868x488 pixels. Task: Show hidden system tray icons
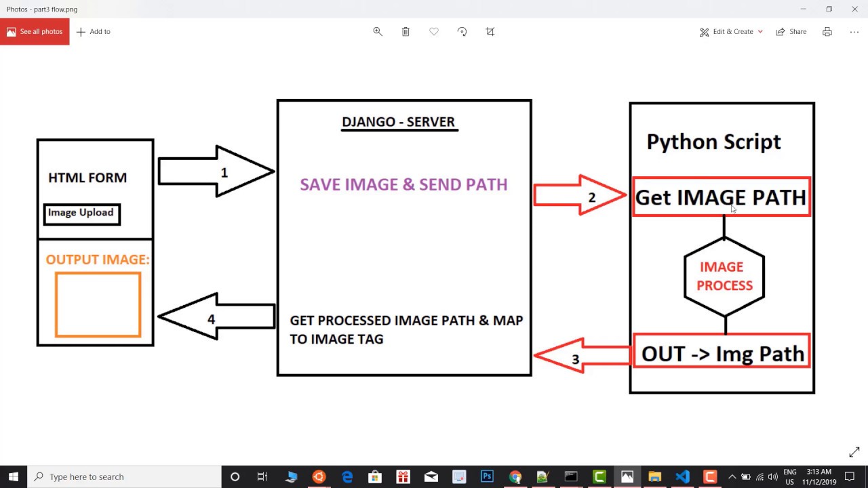(732, 476)
